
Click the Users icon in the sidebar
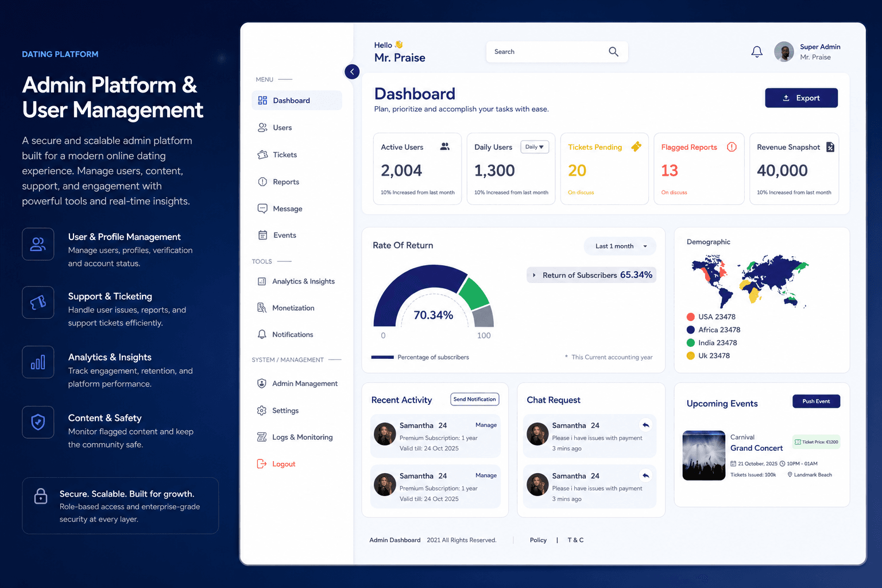pyautogui.click(x=262, y=127)
